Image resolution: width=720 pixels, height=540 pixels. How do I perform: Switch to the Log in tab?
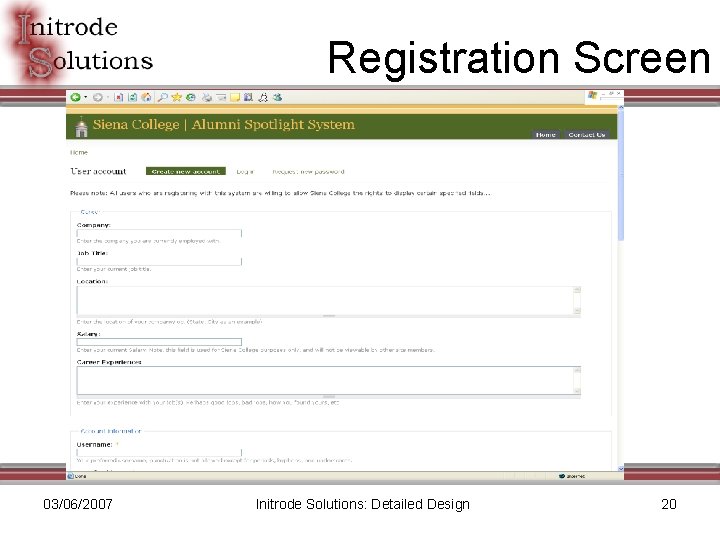pyautogui.click(x=245, y=172)
